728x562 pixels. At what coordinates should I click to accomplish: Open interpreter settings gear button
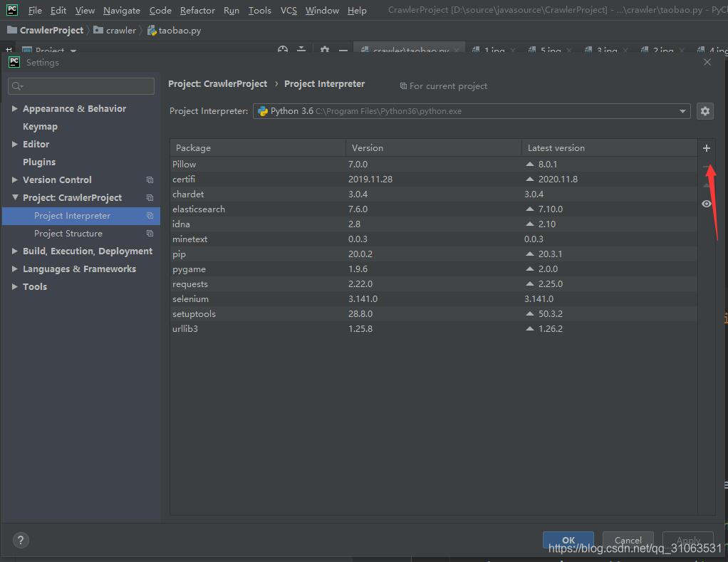[704, 111]
